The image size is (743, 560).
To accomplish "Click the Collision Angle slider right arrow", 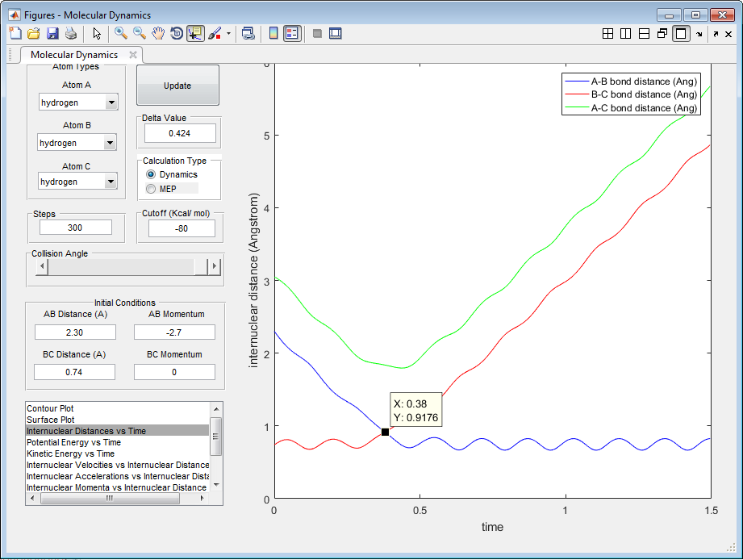I will pos(214,267).
